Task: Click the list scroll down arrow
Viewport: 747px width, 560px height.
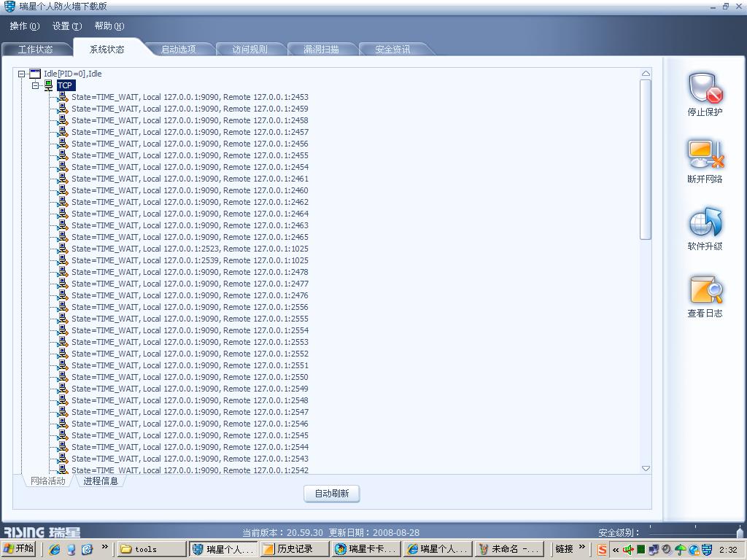Action: [646, 469]
